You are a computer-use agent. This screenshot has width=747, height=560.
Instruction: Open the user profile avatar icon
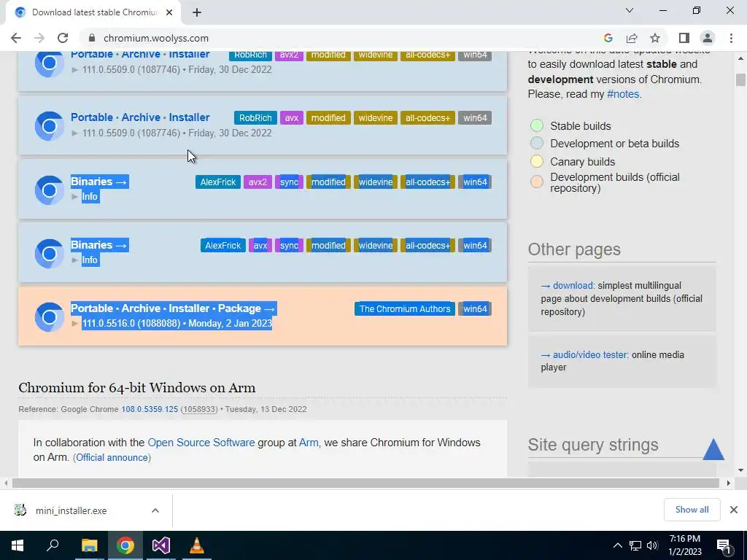tap(708, 38)
